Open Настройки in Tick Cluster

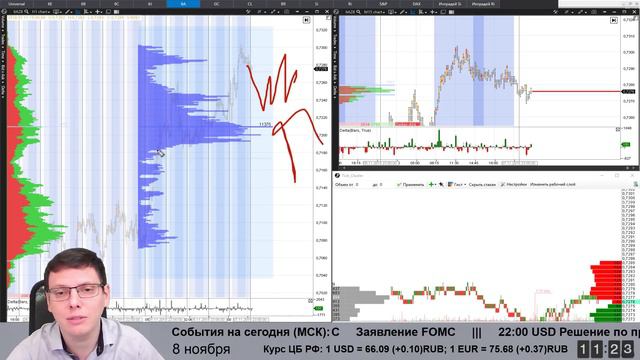[x=513, y=184]
